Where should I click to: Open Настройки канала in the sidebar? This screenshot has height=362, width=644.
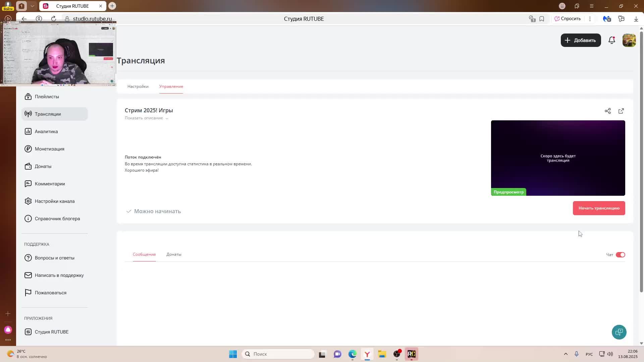(54, 201)
